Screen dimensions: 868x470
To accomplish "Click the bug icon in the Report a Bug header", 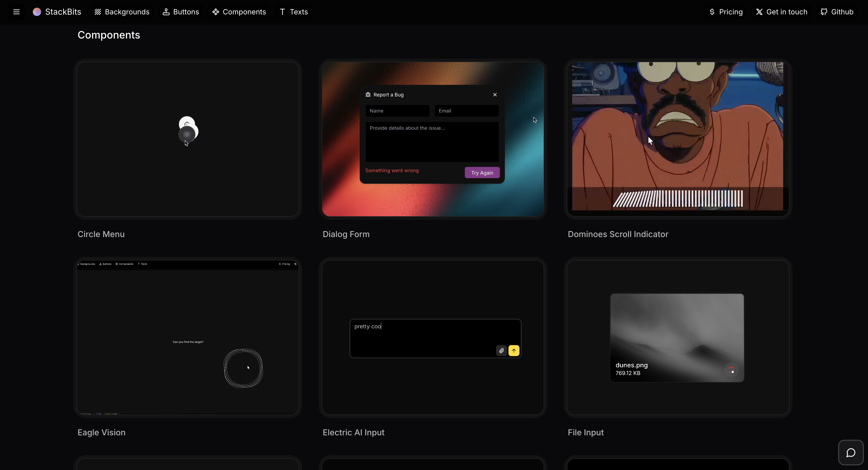I will (368, 95).
